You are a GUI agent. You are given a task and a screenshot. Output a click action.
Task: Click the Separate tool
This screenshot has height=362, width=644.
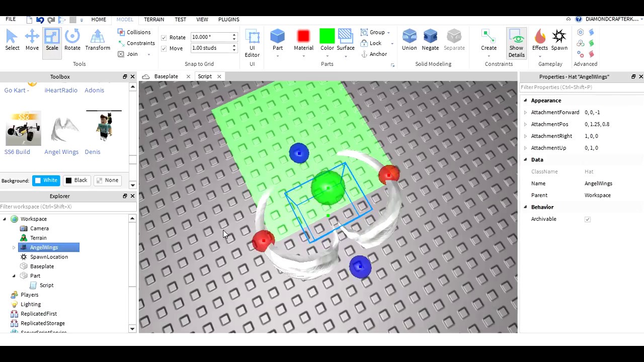click(454, 40)
